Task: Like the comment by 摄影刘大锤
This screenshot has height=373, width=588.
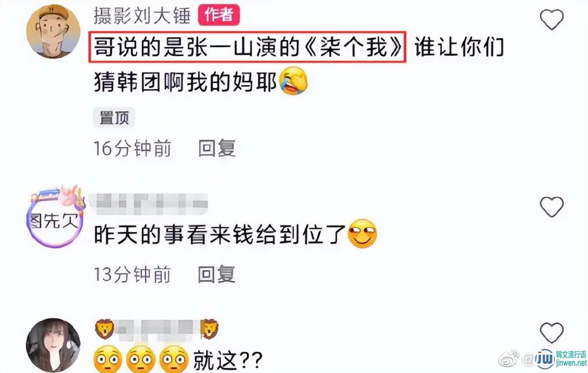Action: (552, 20)
